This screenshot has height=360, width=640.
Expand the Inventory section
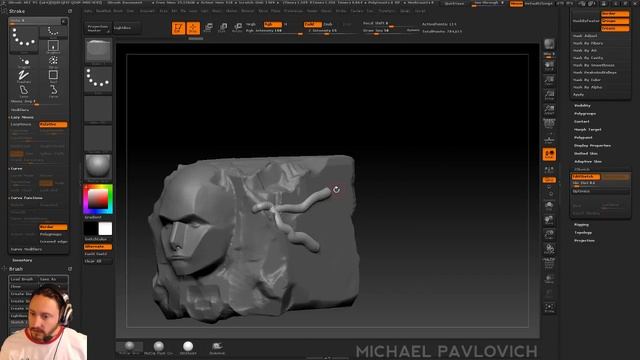point(22,260)
